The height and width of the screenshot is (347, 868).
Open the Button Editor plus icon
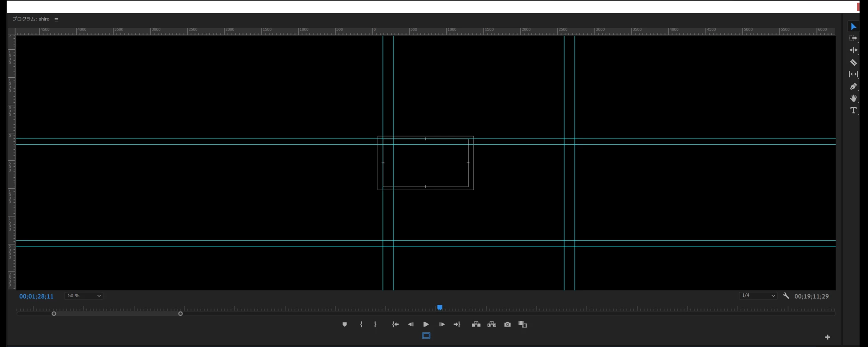(x=827, y=337)
